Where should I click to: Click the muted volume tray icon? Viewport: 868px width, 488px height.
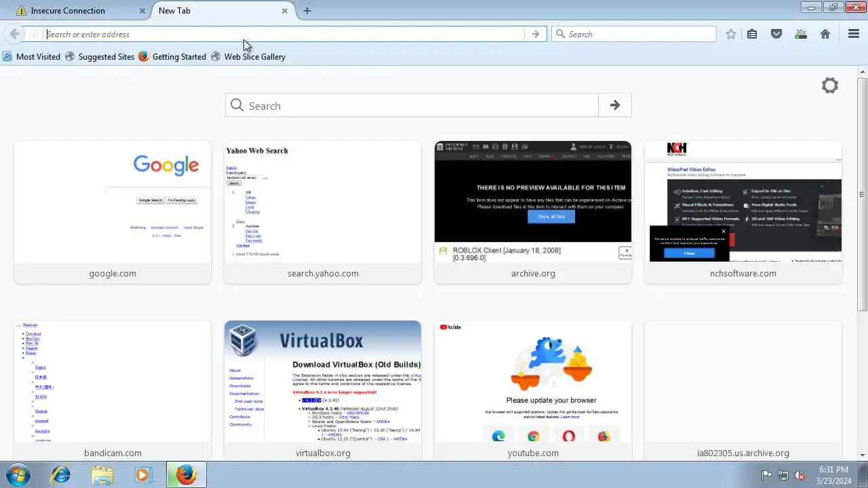pos(800,475)
